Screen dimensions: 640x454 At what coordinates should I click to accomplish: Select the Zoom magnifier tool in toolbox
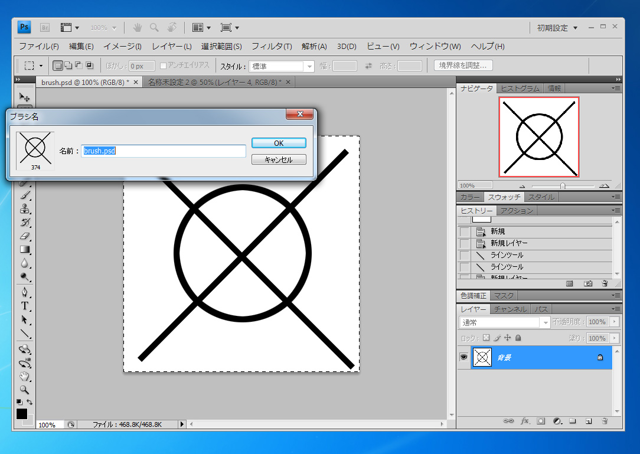24,389
